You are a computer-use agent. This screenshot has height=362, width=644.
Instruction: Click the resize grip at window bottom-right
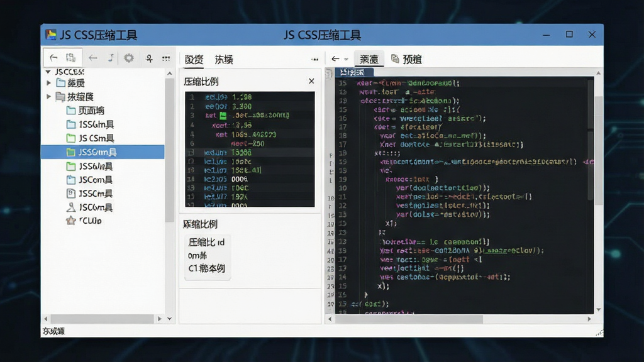click(599, 333)
